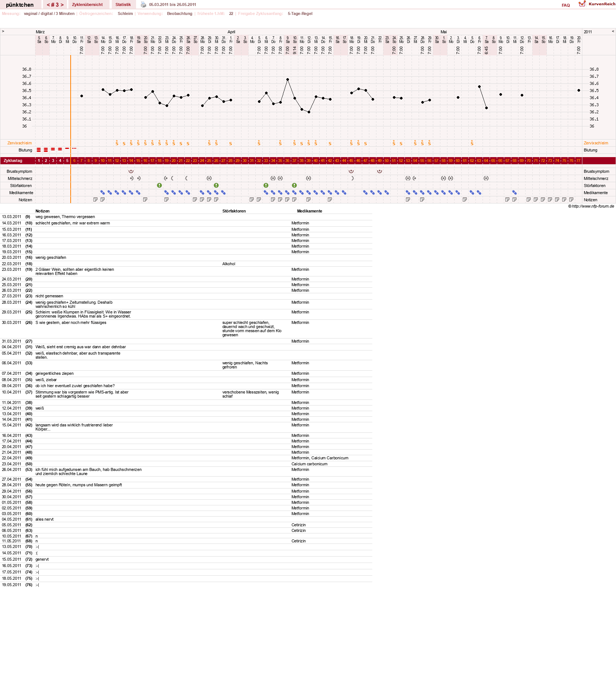Viewport: 616px width, 695px height.
Task: Click the printer icon beside the date range
Action: pos(144,4)
